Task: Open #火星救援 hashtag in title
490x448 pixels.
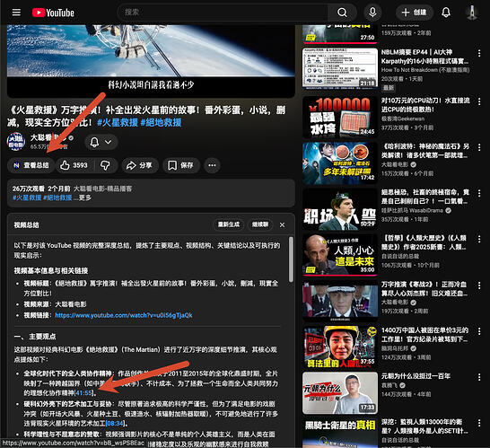Action: point(118,122)
